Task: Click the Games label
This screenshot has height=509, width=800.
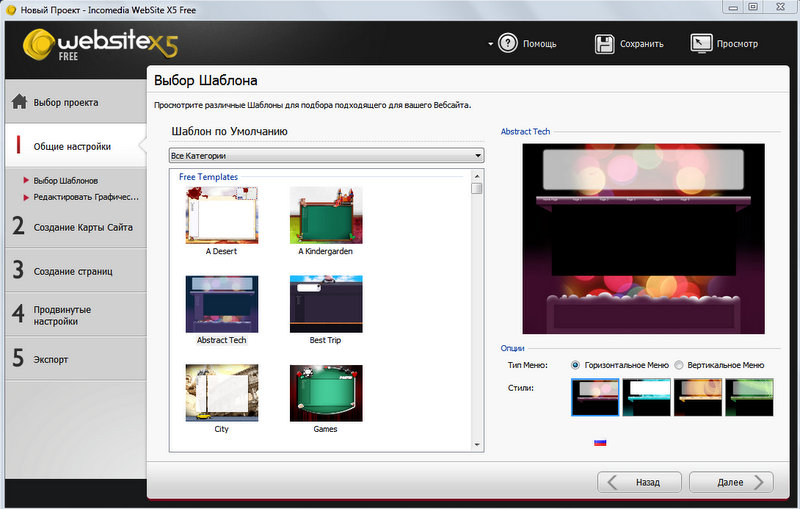Action: [326, 429]
